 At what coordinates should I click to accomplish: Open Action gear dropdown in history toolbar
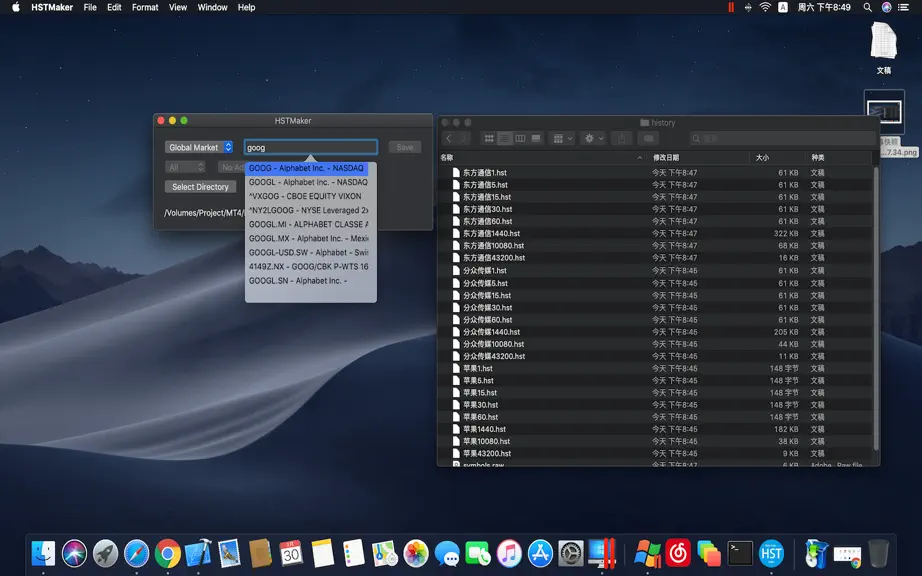pyautogui.click(x=593, y=139)
